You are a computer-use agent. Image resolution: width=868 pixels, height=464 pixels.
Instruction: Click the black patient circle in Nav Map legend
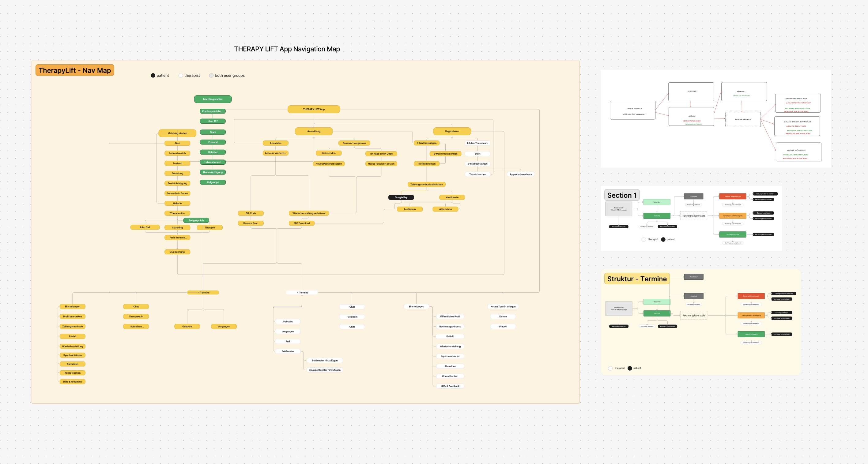153,75
